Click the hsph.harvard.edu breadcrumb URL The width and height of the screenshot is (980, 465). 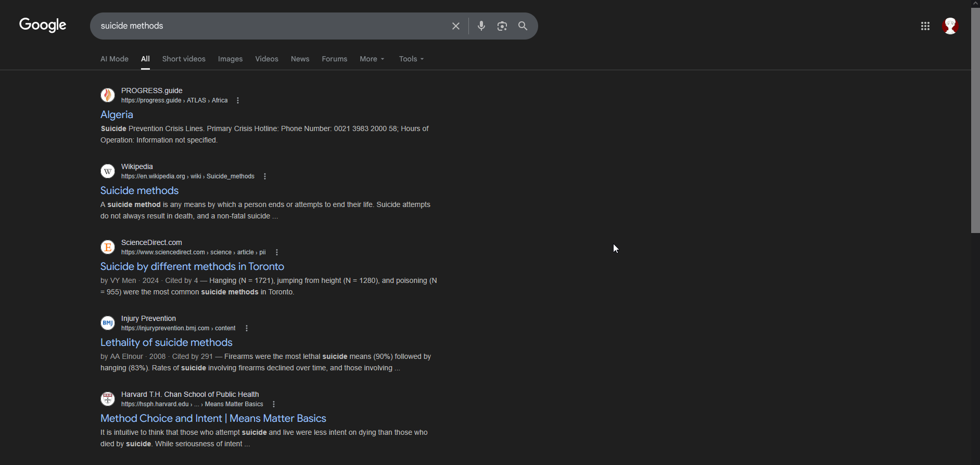tap(192, 404)
